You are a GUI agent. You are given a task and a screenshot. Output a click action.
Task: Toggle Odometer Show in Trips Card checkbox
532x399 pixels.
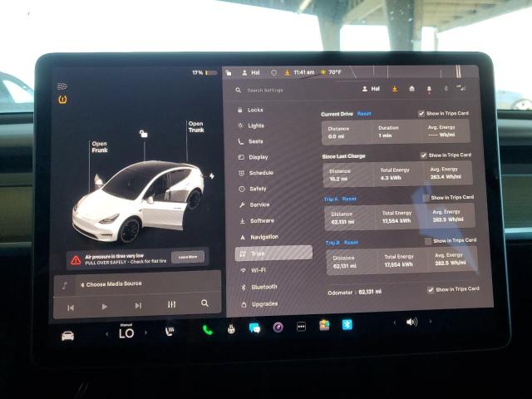coord(430,289)
